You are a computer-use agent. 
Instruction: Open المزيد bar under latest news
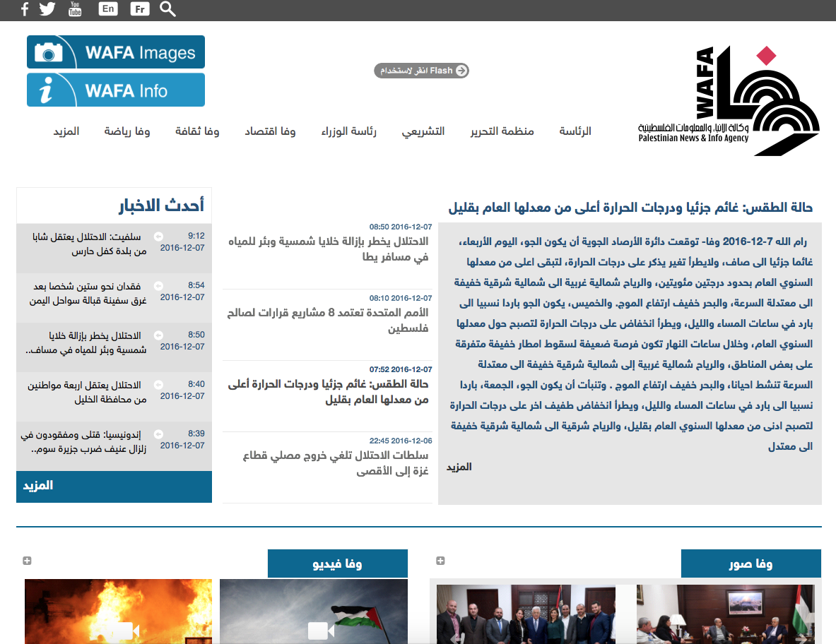point(114,487)
